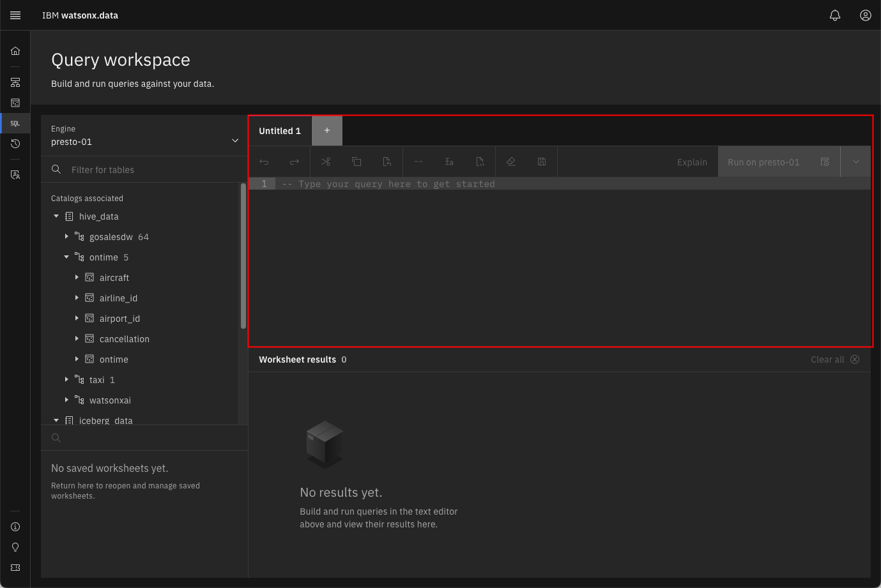Go to Home in the sidebar
This screenshot has height=588, width=881.
15,51
